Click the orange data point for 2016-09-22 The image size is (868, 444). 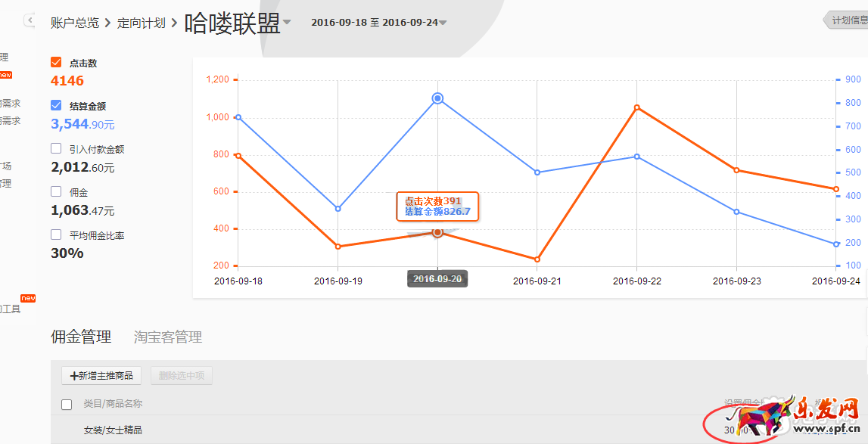[637, 107]
